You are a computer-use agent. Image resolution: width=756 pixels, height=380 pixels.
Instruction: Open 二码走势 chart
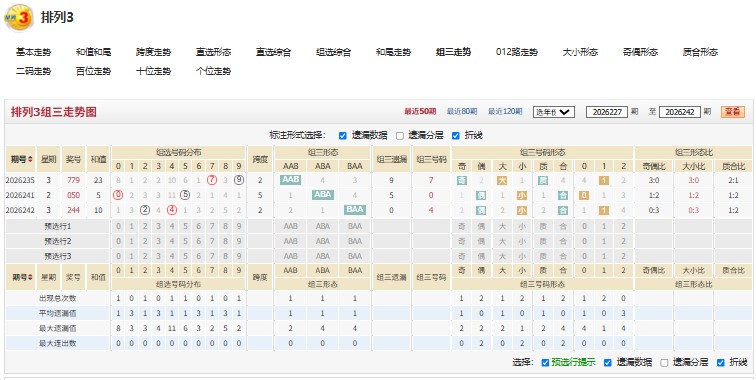point(33,71)
